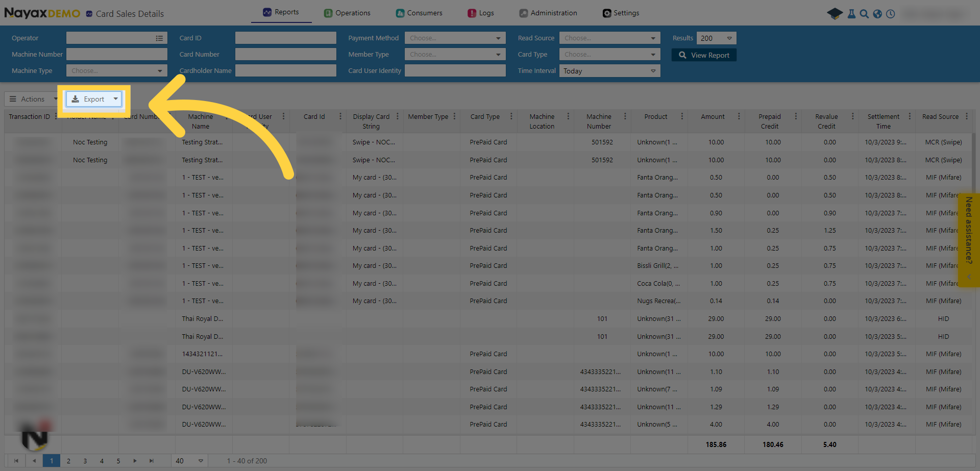Open Read Source column options menu
The width and height of the screenshot is (980, 471).
tap(967, 116)
